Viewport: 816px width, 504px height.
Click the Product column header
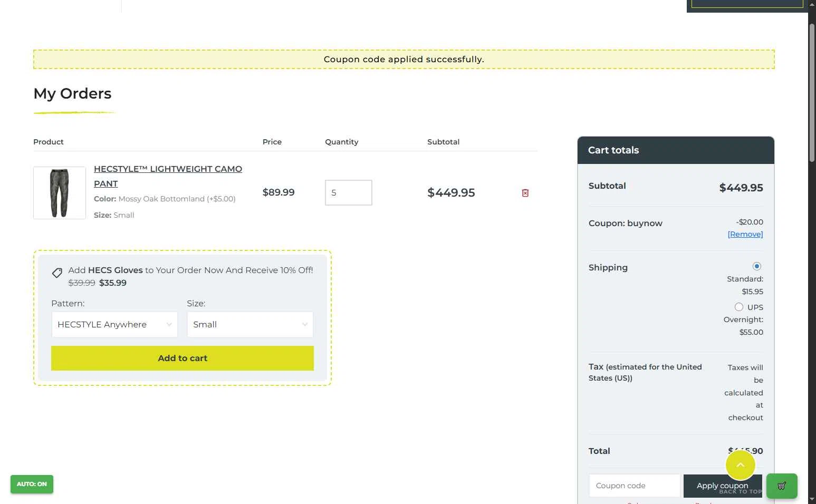tap(49, 142)
